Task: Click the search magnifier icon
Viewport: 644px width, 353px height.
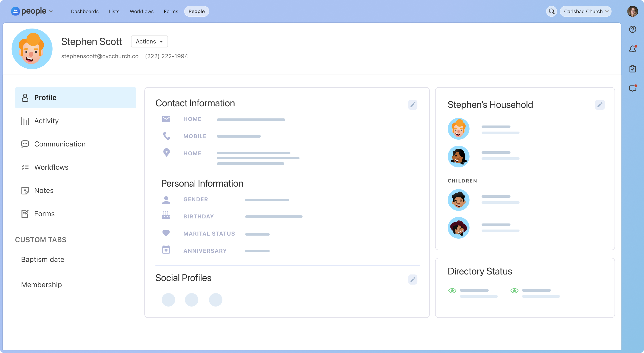Action: (551, 11)
